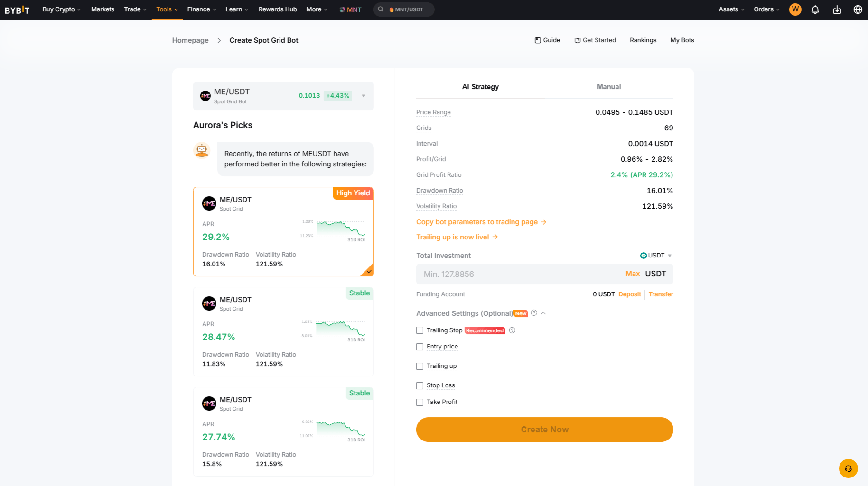Check the Stop Loss option
This screenshot has height=486, width=868.
[419, 385]
